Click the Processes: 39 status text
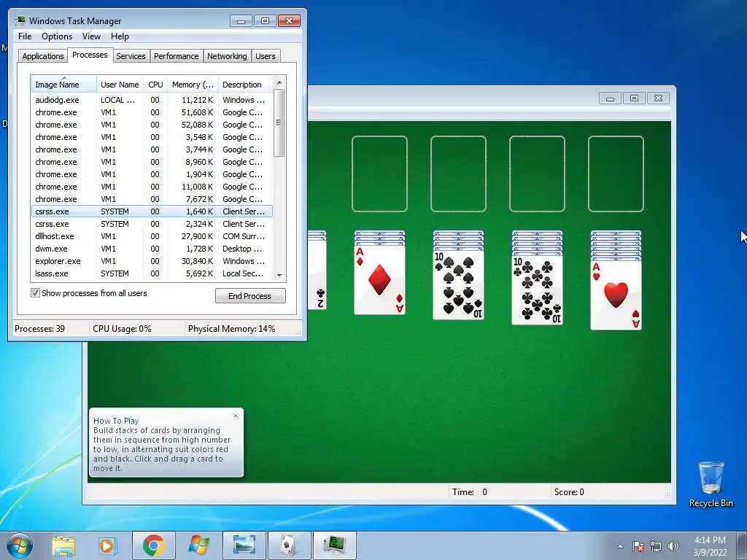This screenshot has height=560, width=747. pos(39,329)
